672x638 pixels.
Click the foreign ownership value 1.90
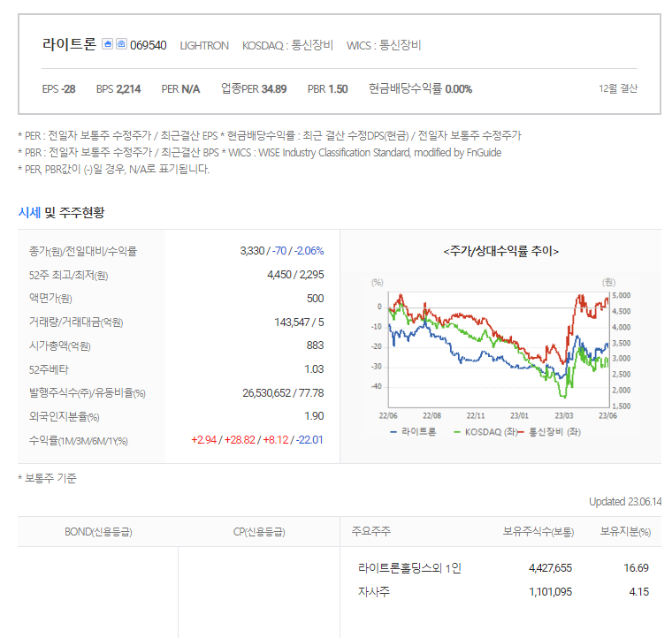click(x=314, y=416)
